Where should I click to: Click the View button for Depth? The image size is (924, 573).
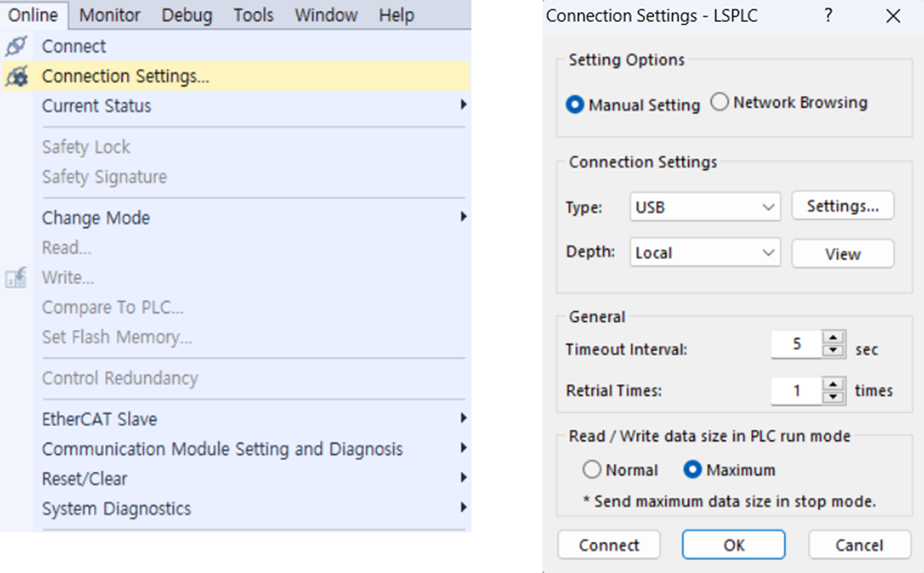pyautogui.click(x=842, y=253)
